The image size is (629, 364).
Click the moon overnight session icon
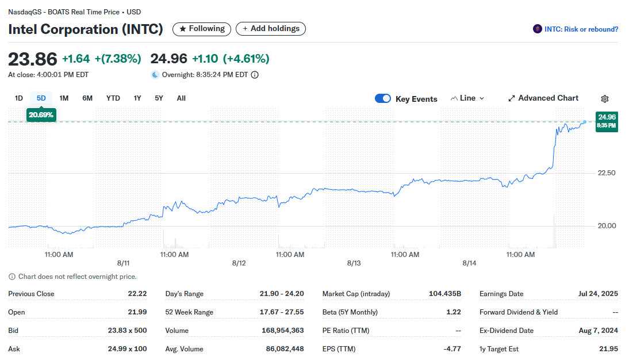pos(155,75)
